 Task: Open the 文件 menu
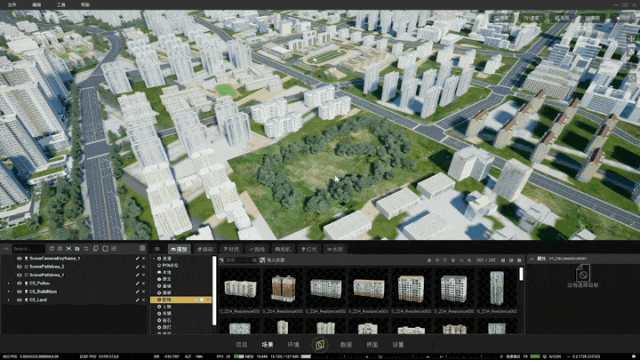12,4
